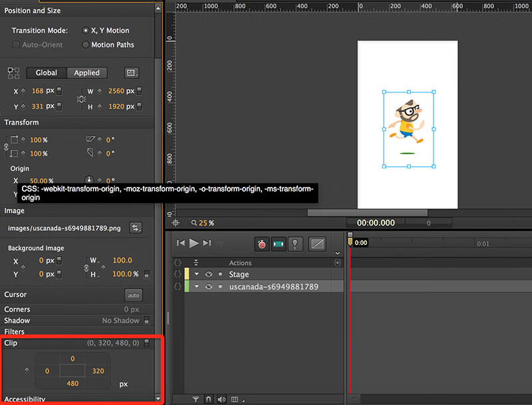Viewport: 532px width, 405px height.
Task: Click the swap image source button
Action: [x=136, y=227]
